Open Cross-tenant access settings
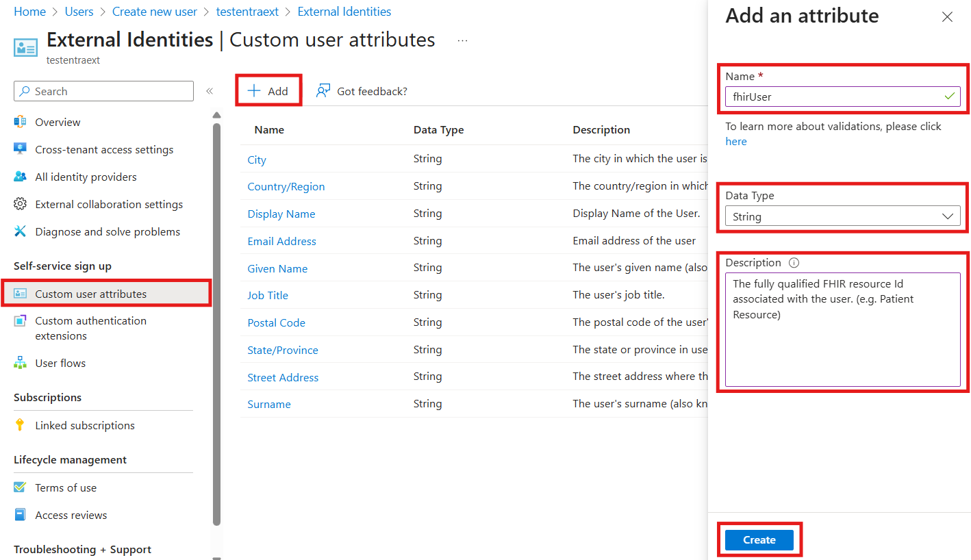The width and height of the screenshot is (971, 560). [x=103, y=149]
